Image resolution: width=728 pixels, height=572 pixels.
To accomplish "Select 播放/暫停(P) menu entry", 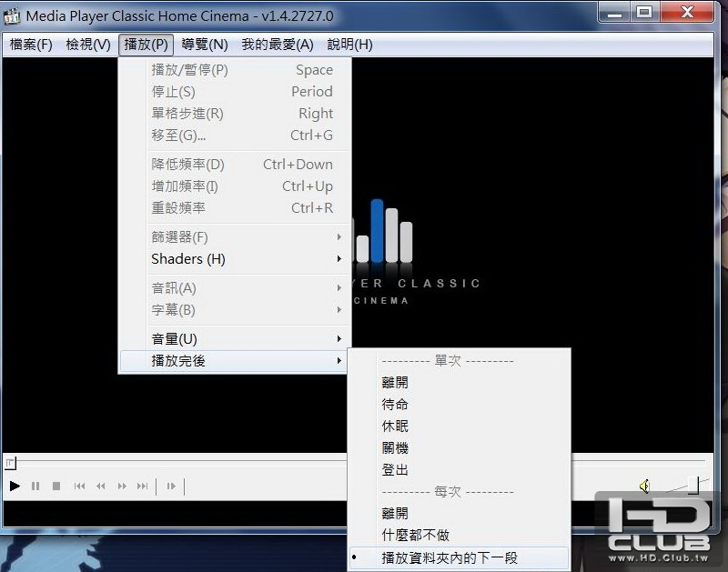I will pyautogui.click(x=235, y=70).
